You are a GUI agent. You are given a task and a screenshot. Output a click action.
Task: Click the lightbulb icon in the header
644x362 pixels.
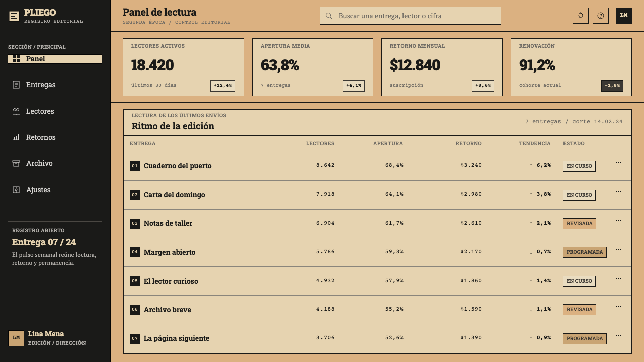pos(581,16)
